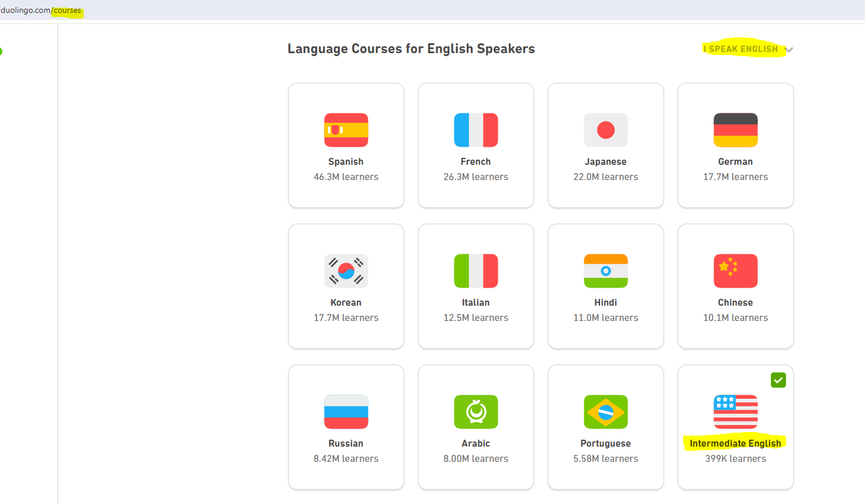This screenshot has height=504, width=865.
Task: Choose the Arabic course name
Action: tap(476, 443)
